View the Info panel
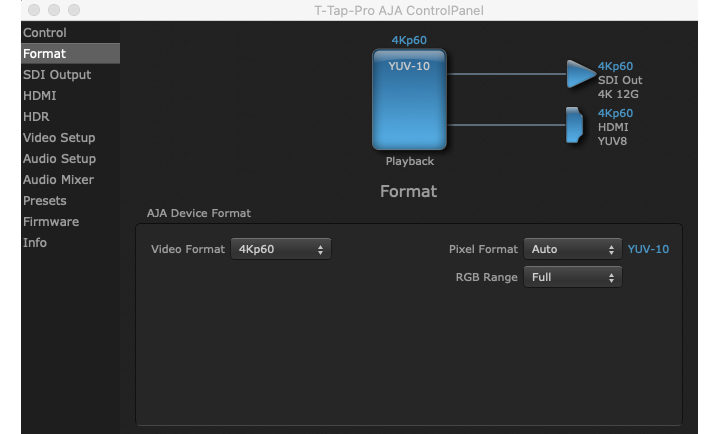The image size is (720, 434). (35, 243)
